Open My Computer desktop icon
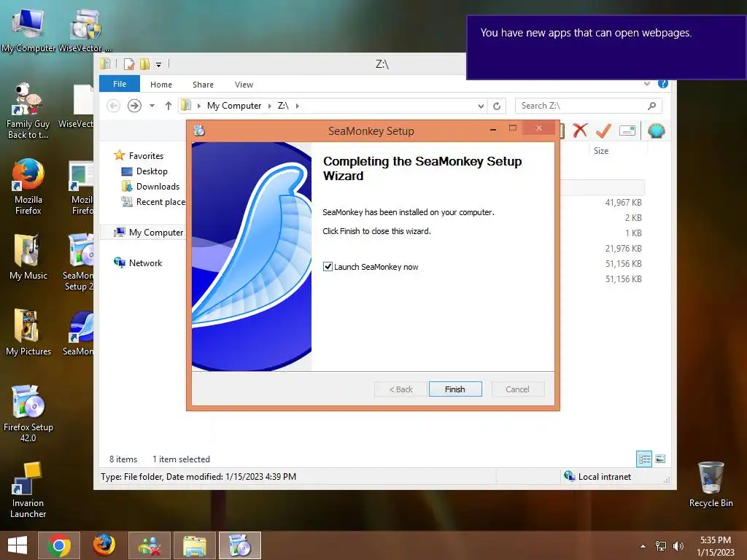Screen dimensions: 747x560 [x=28, y=30]
